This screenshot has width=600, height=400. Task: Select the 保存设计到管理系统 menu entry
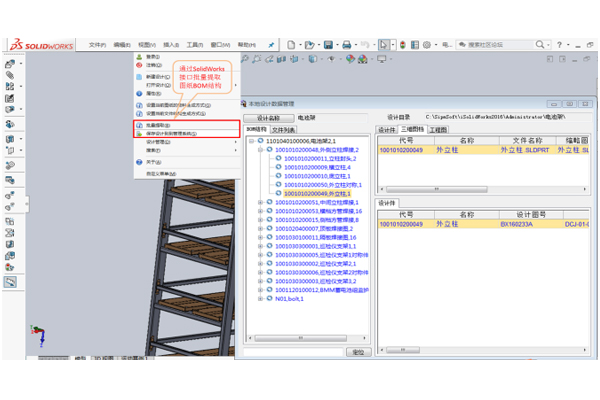tap(187, 134)
